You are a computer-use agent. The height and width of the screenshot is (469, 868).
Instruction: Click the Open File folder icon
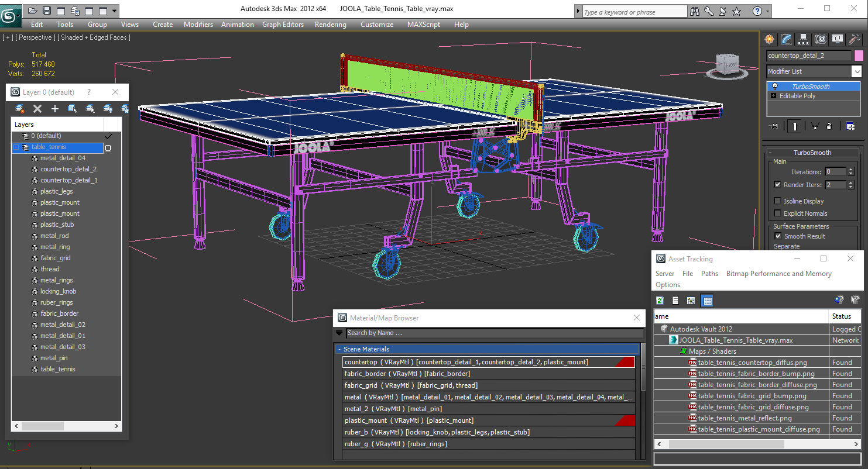[x=33, y=11]
